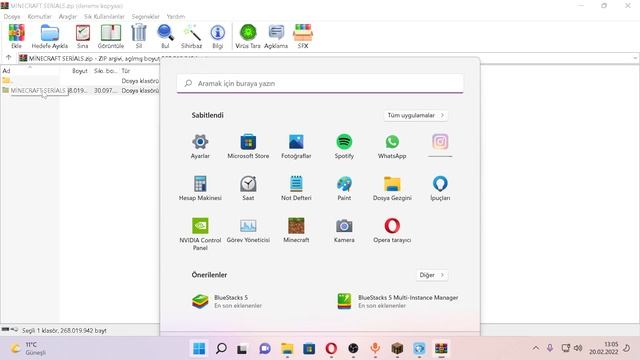Viewport: 640px width, 360px height.
Task: Click the taskbar clock showing 13:05
Action: tap(603, 348)
